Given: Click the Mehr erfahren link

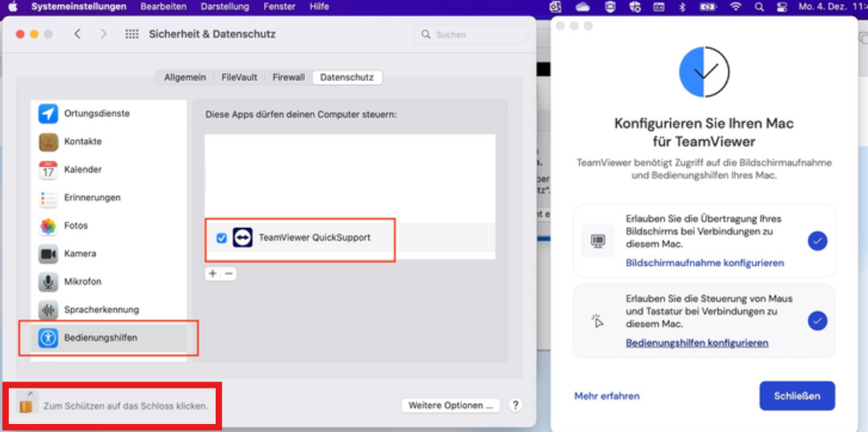Looking at the screenshot, I should 607,396.
